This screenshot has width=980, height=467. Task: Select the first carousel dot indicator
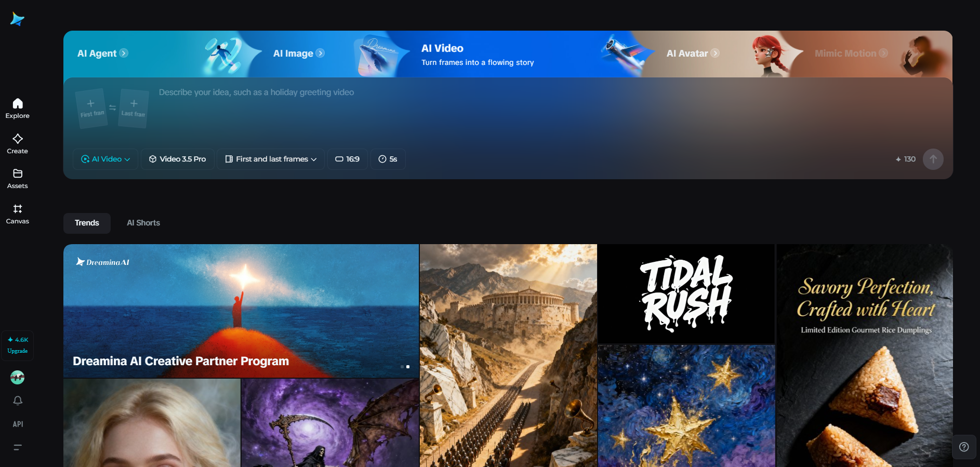pos(402,367)
